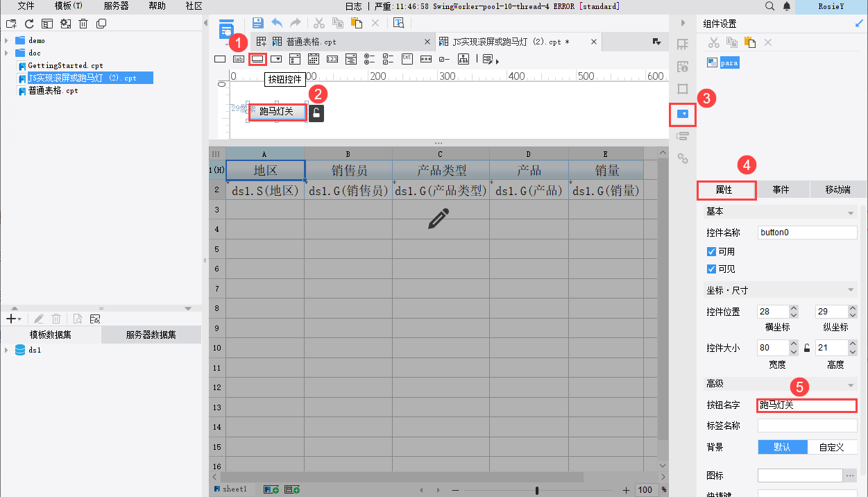
Task: Open the cell attributes side panel icon
Action: pos(683,44)
